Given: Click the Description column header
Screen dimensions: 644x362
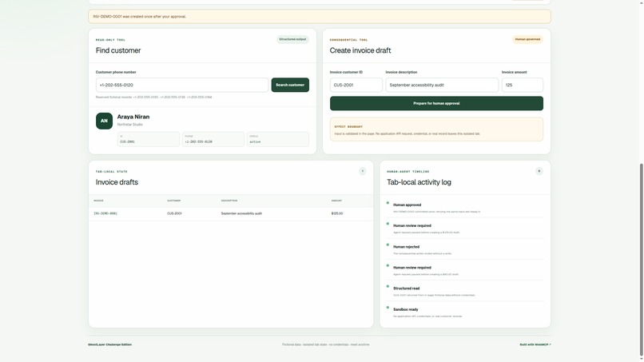Looking at the screenshot, I should [229, 201].
